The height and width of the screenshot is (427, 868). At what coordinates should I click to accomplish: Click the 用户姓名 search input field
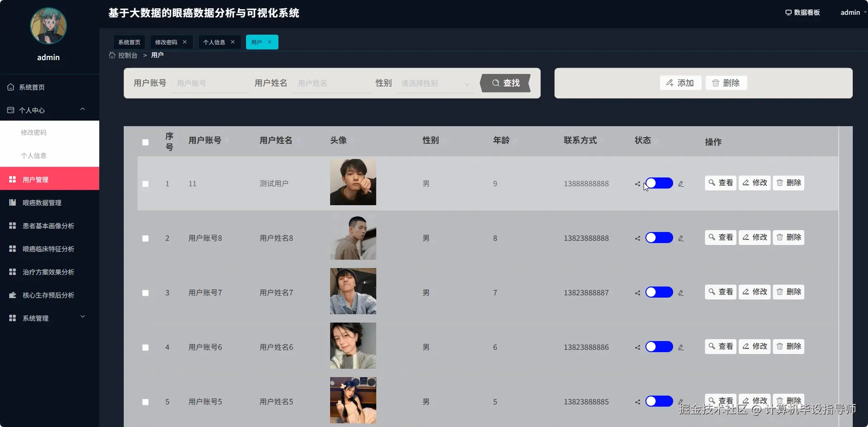(332, 83)
